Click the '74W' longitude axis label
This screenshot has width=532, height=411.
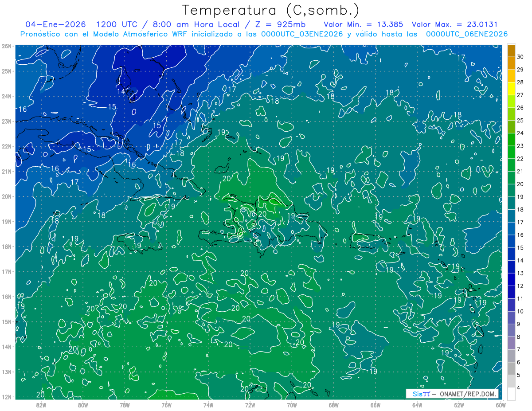208,405
